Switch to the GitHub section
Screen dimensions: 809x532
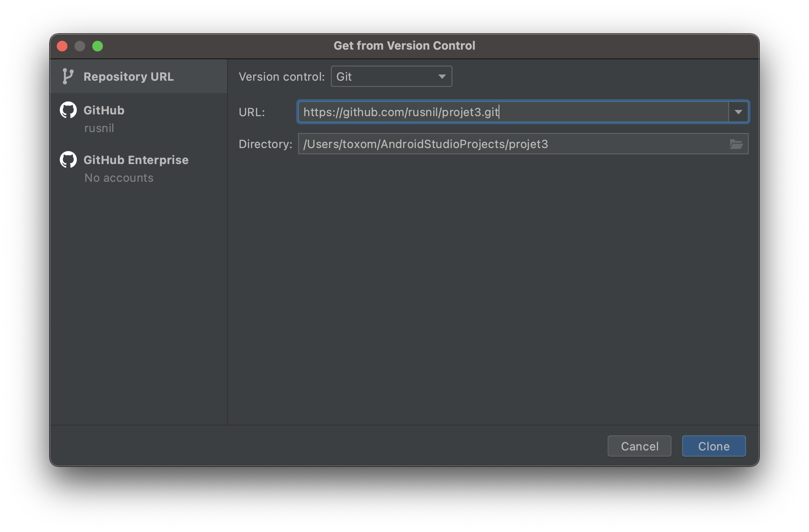point(138,118)
